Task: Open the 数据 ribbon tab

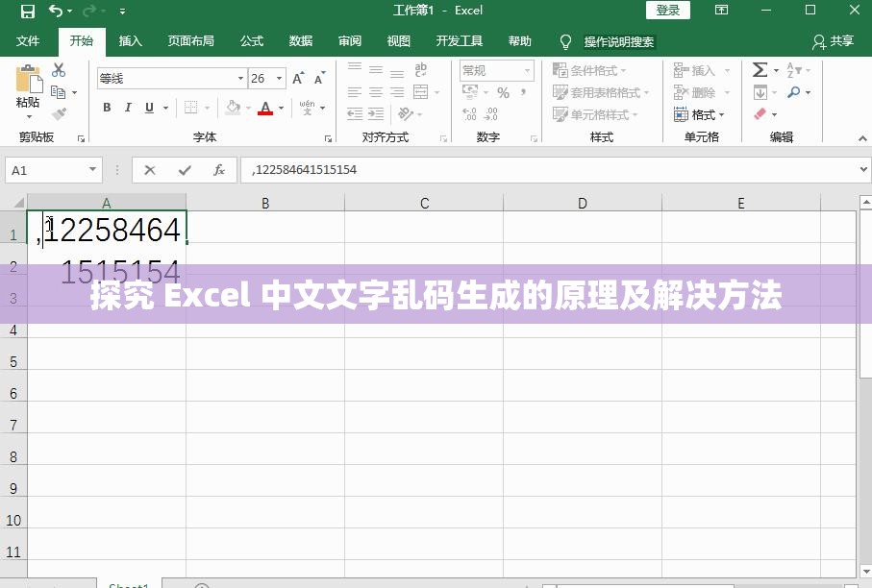Action: pyautogui.click(x=299, y=40)
